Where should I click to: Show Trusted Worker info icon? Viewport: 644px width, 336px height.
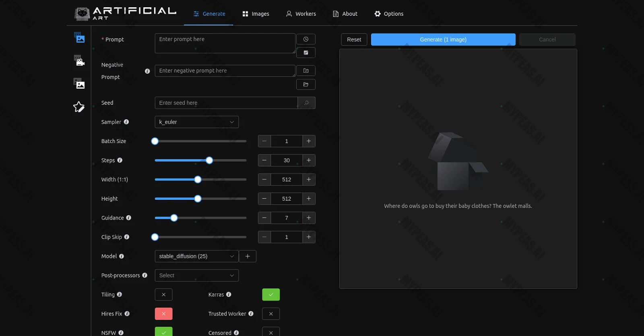point(251,314)
